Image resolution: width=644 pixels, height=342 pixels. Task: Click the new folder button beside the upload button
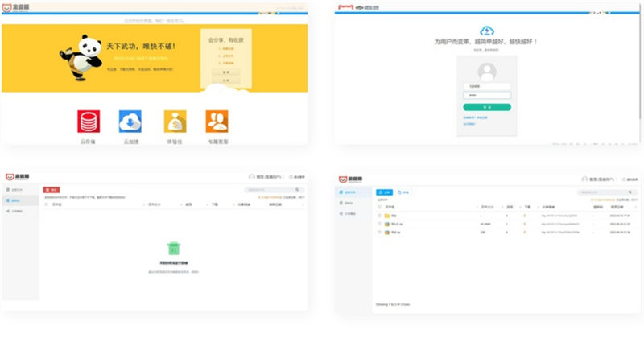tap(403, 192)
